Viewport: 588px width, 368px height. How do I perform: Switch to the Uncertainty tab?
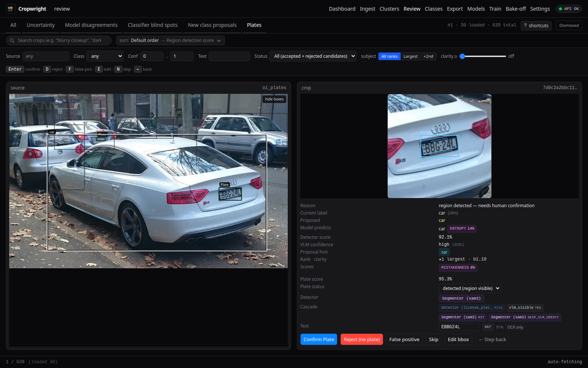pos(40,25)
